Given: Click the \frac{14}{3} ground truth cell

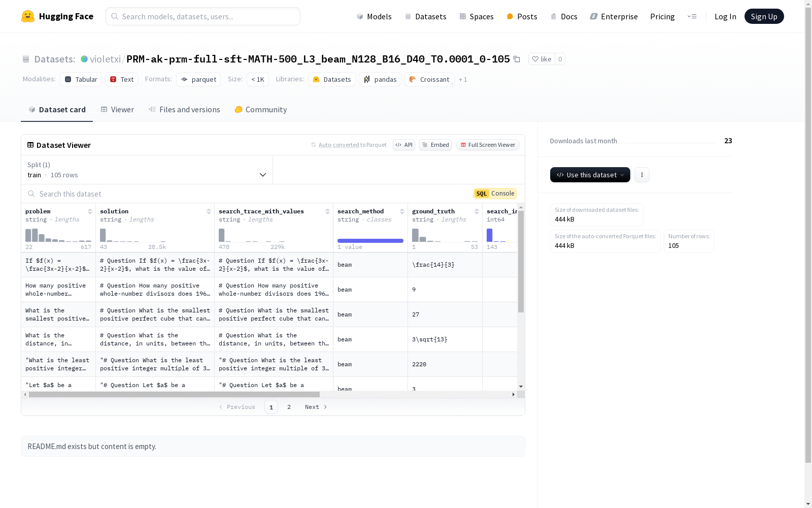Looking at the screenshot, I should point(445,265).
